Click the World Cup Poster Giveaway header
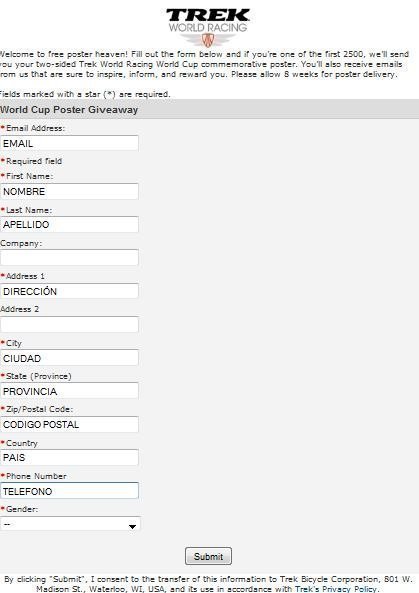This screenshot has width=419, height=593. pos(69,110)
